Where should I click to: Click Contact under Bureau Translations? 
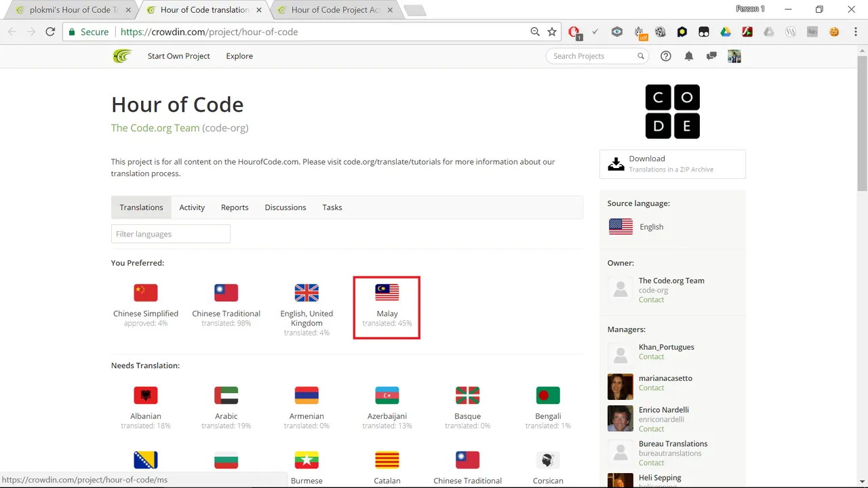point(652,462)
